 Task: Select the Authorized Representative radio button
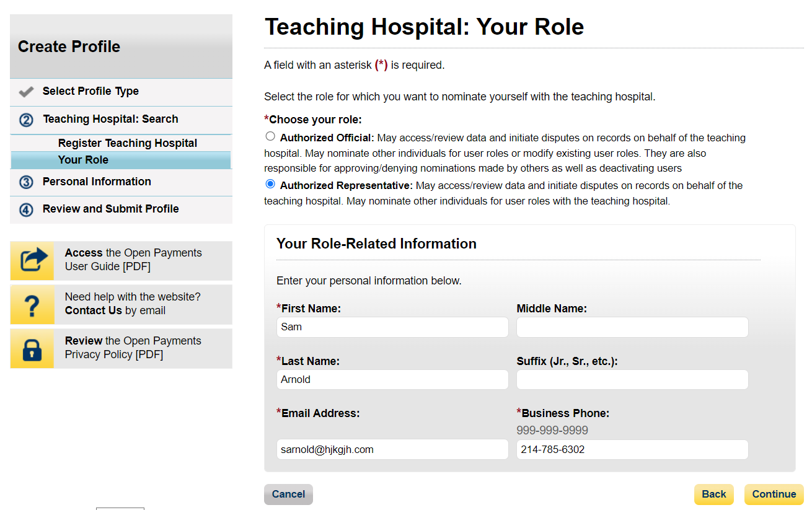[x=270, y=184]
